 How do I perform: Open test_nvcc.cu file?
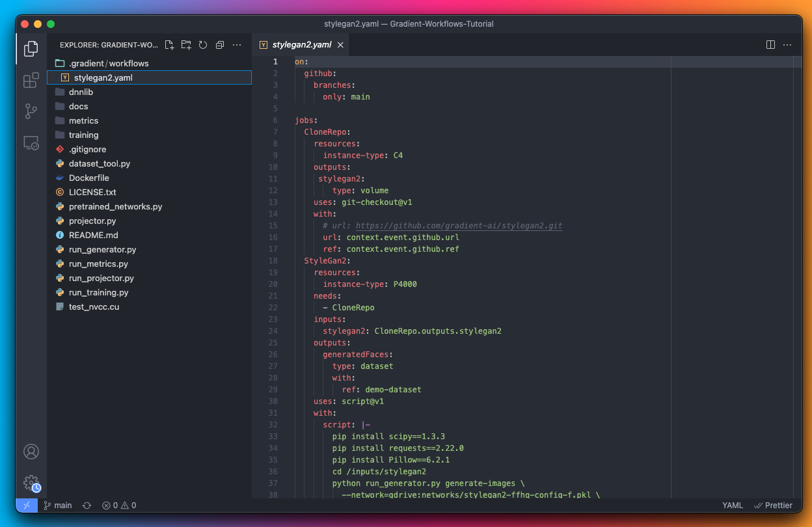tap(150, 306)
